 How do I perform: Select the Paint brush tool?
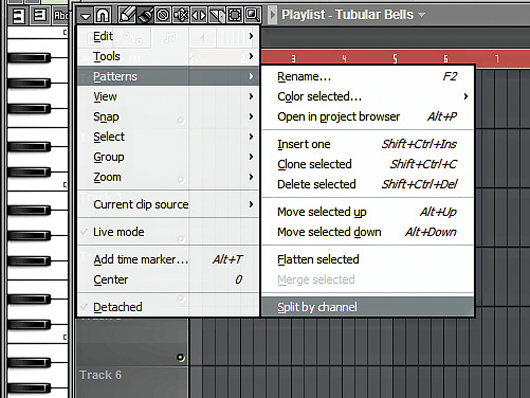pos(145,15)
